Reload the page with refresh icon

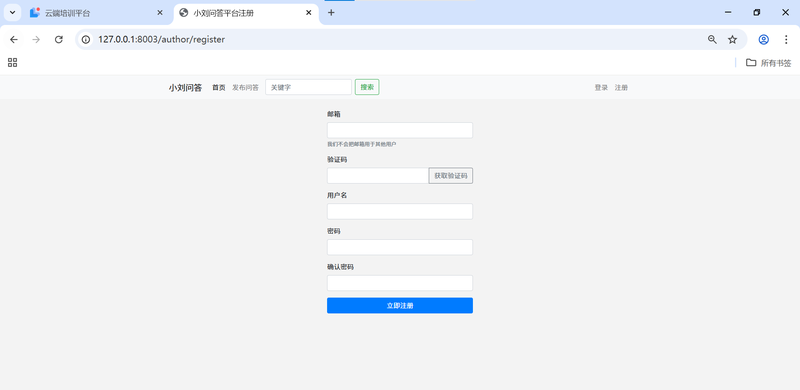[x=59, y=39]
